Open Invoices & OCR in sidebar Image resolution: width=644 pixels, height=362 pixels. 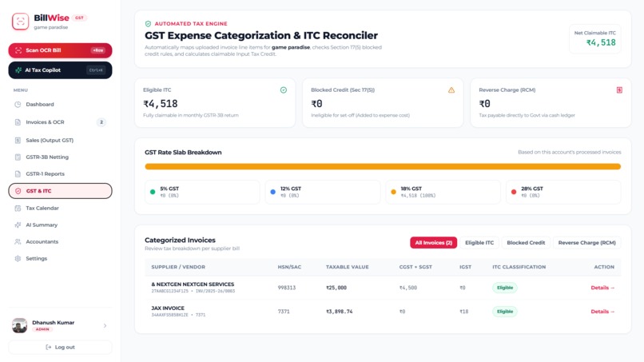[x=60, y=122]
